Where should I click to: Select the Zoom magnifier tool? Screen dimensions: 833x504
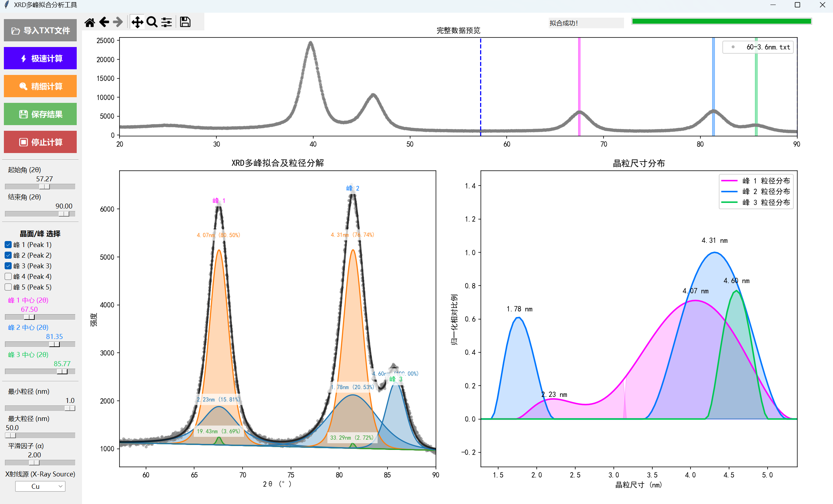152,22
